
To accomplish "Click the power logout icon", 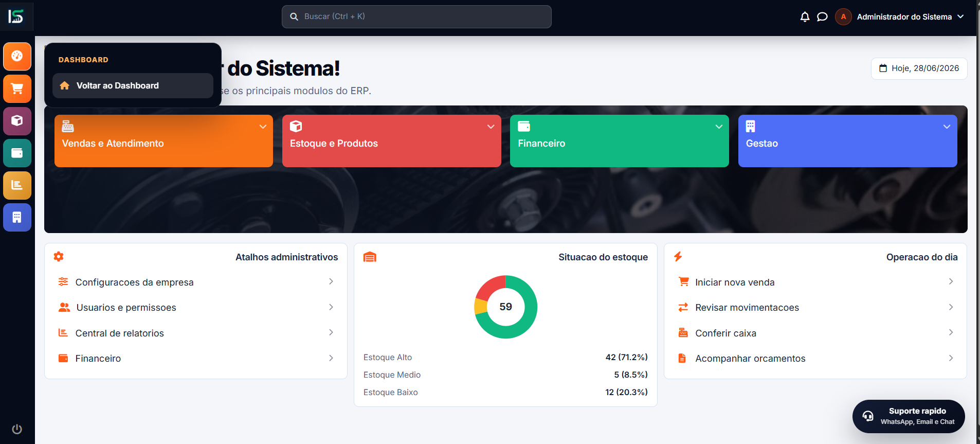I will click(x=17, y=429).
